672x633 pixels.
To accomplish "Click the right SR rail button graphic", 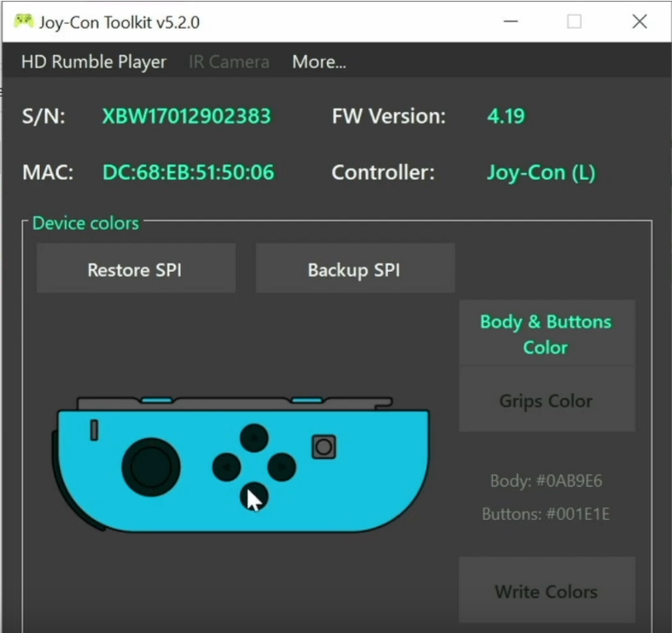I will click(x=307, y=400).
